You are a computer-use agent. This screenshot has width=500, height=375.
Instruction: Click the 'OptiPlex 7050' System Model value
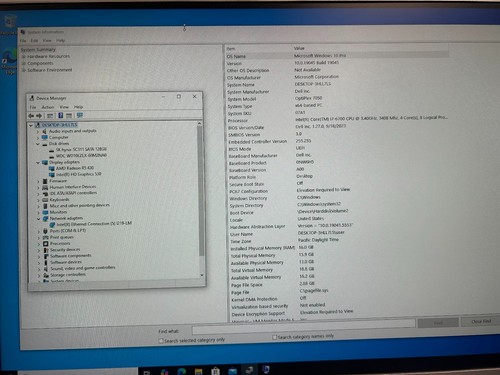click(308, 98)
